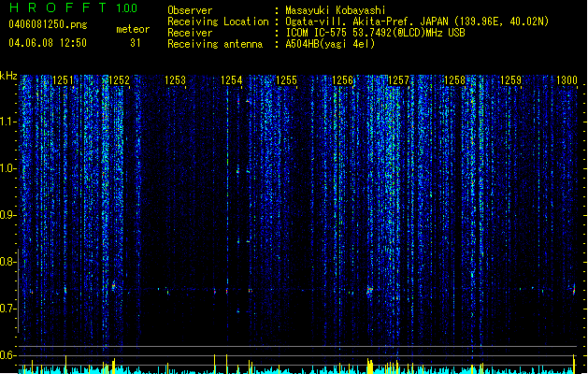Click the 1254 time marker
The height and width of the screenshot is (374, 588).
(x=232, y=80)
